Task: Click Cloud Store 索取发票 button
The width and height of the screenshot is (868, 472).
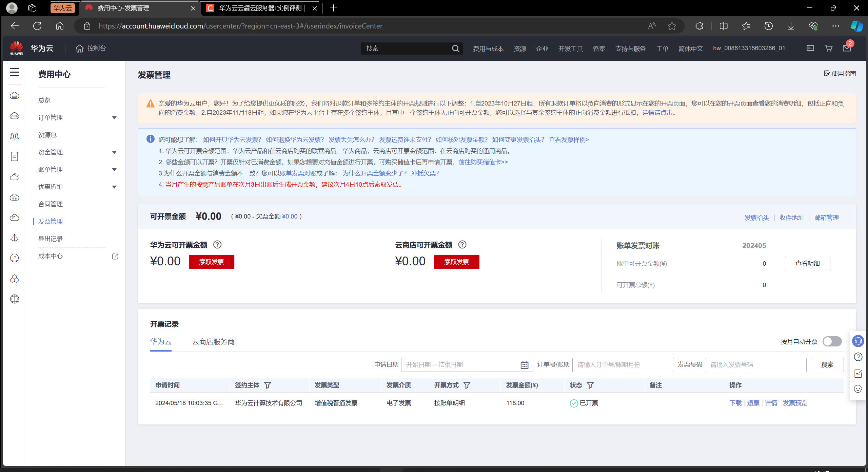Action: point(457,262)
